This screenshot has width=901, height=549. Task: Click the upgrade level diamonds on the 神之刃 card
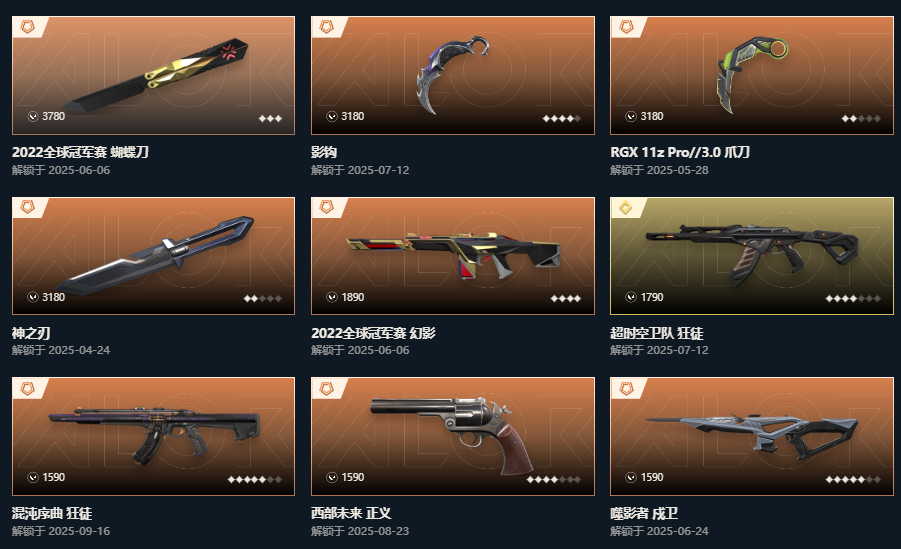coord(263,298)
